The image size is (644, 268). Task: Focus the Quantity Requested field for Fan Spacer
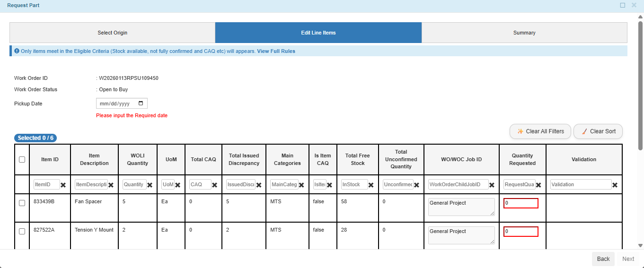tap(520, 203)
